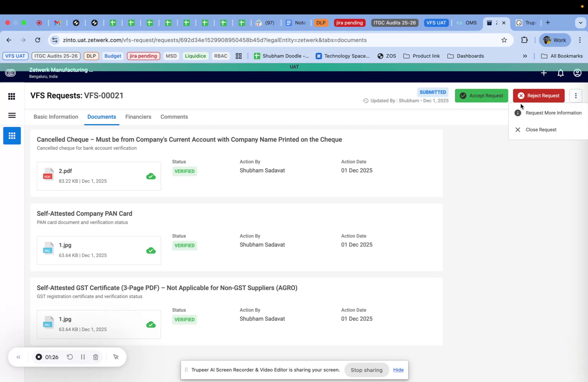This screenshot has height=382, width=588.
Task: Click the plus icon in the Zetwerk header
Action: tap(544, 73)
